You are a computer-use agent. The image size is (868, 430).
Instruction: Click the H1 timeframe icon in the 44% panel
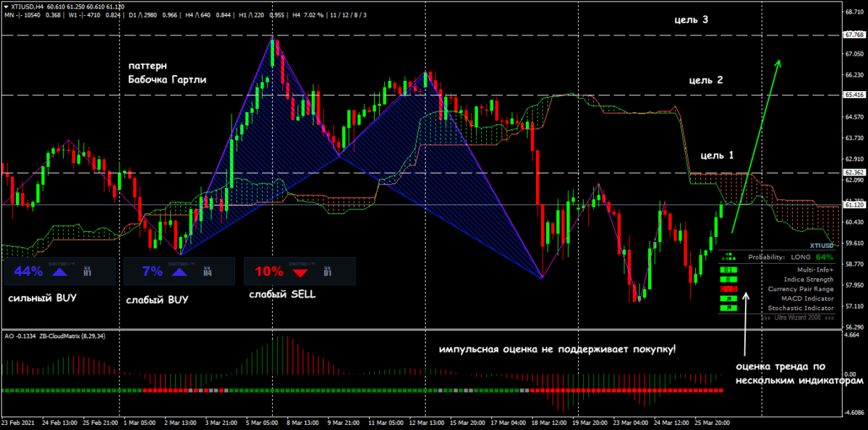[88, 272]
